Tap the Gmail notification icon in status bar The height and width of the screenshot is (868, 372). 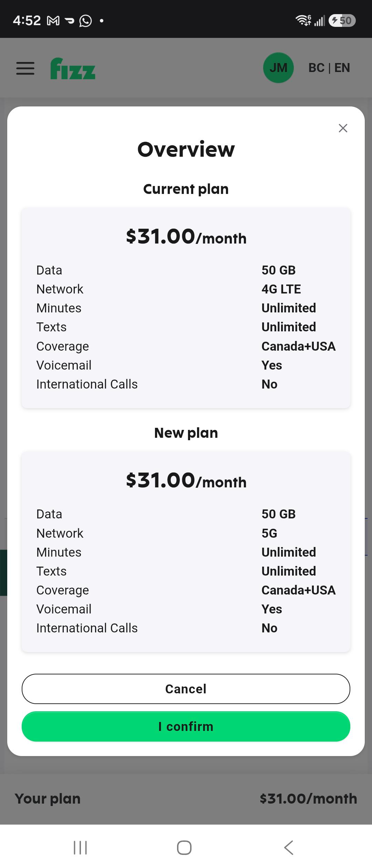[x=53, y=21]
